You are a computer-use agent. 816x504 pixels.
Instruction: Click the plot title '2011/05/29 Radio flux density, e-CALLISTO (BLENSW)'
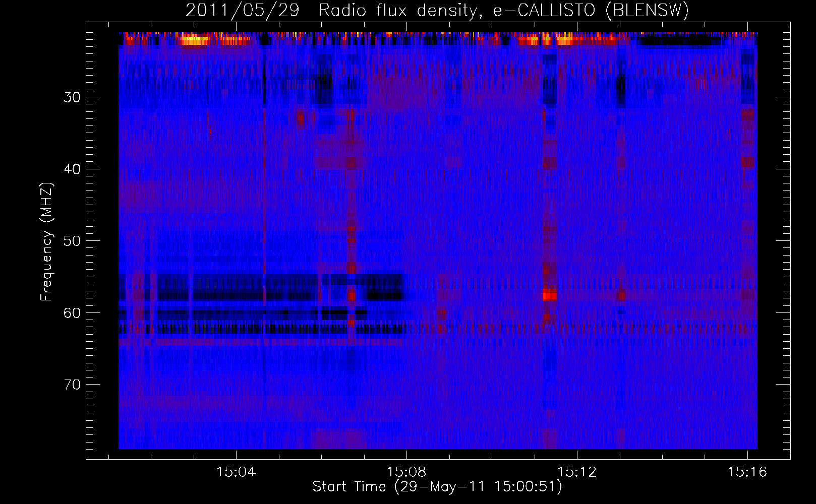(x=437, y=11)
